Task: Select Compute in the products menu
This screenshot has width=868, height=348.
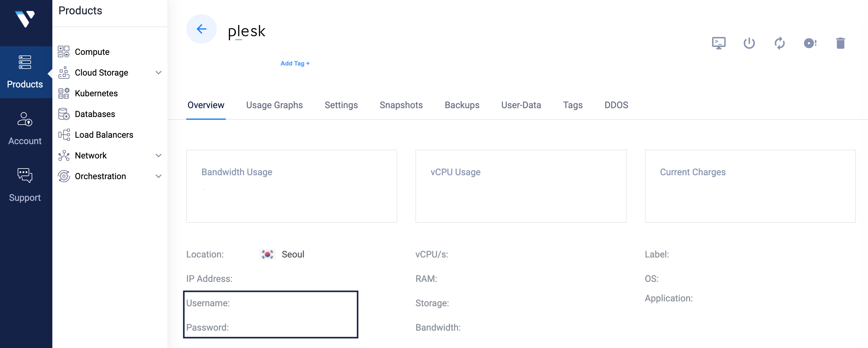Action: 92,52
